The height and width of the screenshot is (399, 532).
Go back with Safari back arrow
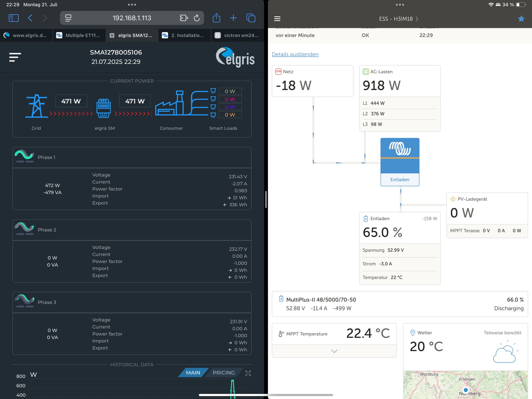coord(30,18)
